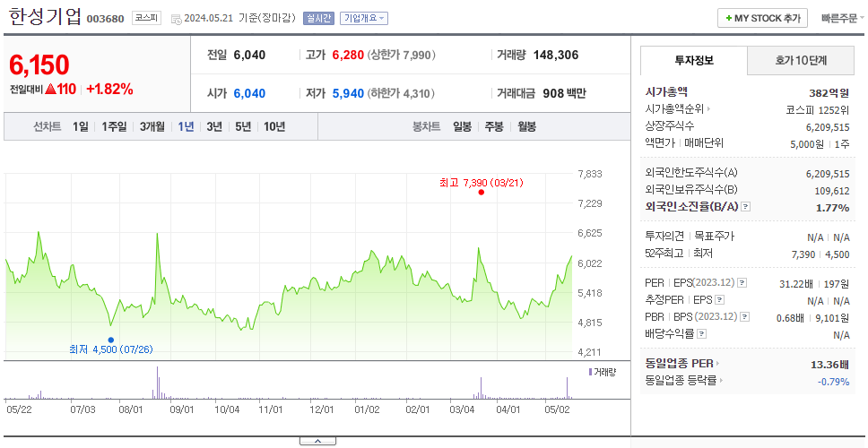Click the -0.79% sector change value

(x=833, y=382)
